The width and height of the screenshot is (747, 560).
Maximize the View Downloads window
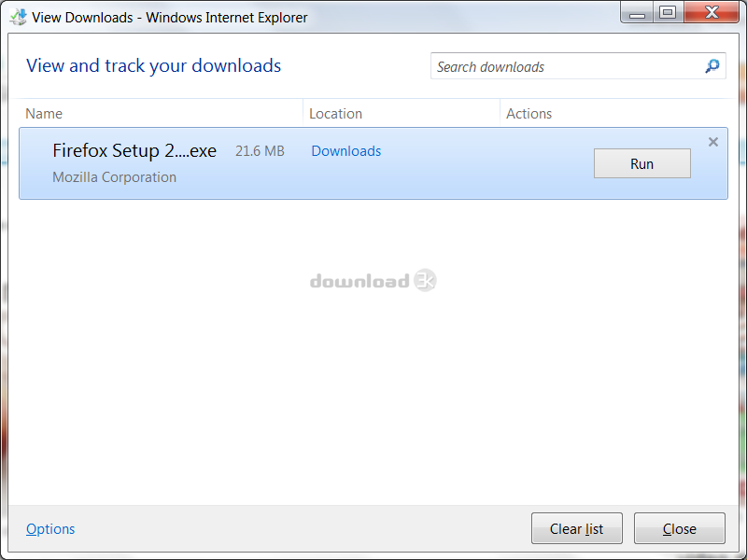click(668, 12)
